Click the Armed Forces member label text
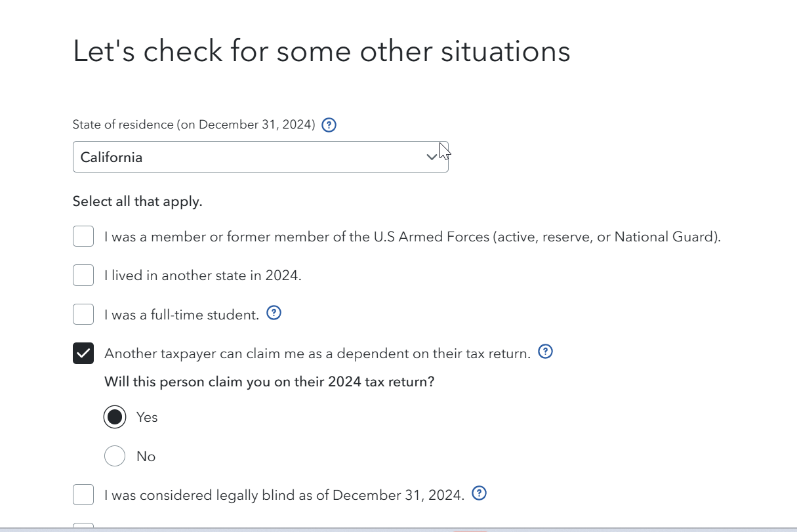797x532 pixels. pyautogui.click(x=412, y=237)
